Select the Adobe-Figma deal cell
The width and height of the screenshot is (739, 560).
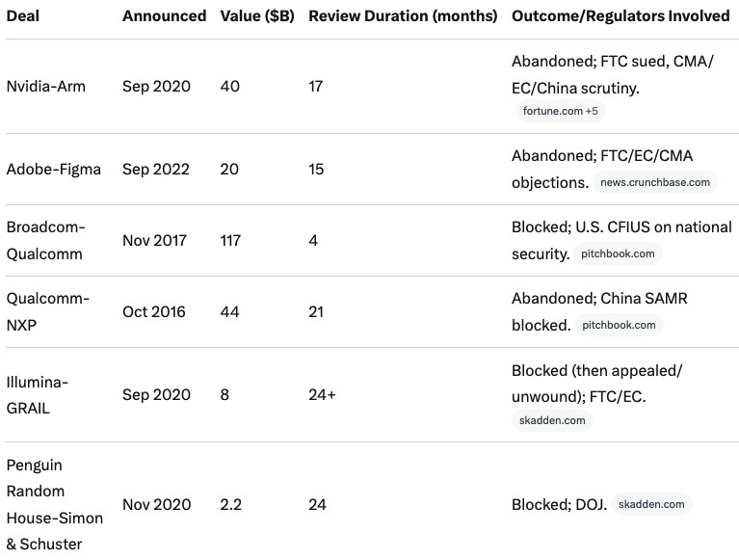pyautogui.click(x=51, y=170)
